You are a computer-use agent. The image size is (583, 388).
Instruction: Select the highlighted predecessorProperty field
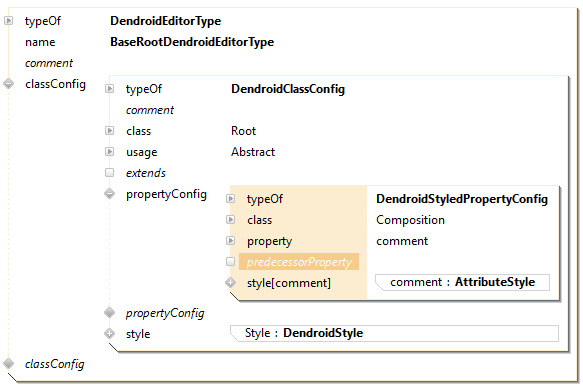[299, 262]
